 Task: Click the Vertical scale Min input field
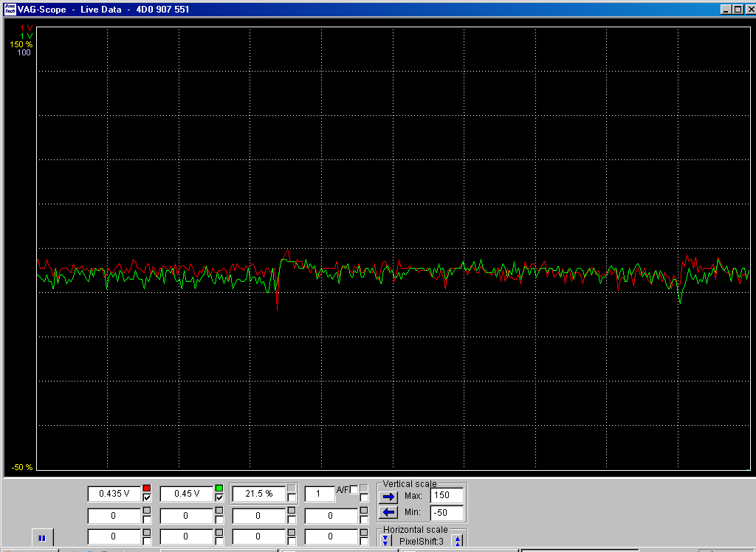click(447, 513)
